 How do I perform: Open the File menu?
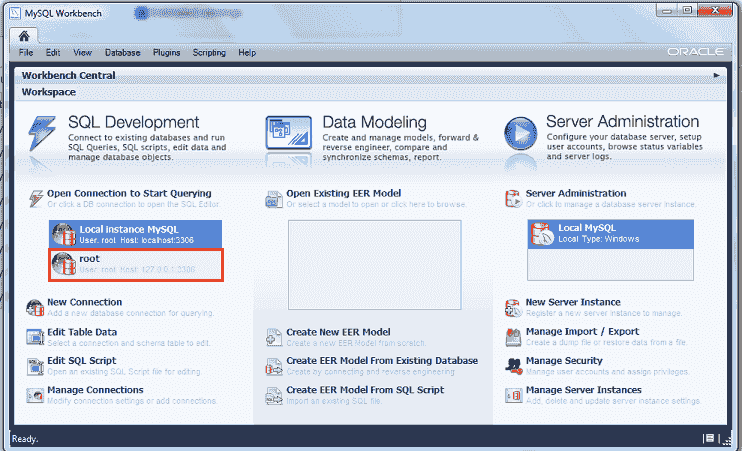point(26,53)
